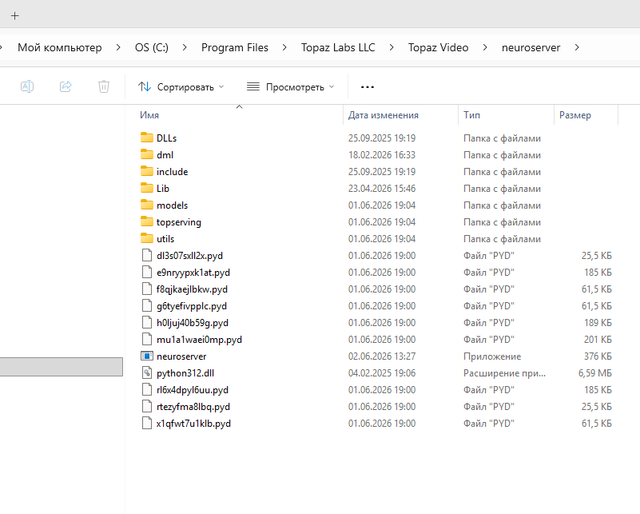Expand the chevron after Topaz Video
The height and width of the screenshot is (514, 640).
(485, 47)
